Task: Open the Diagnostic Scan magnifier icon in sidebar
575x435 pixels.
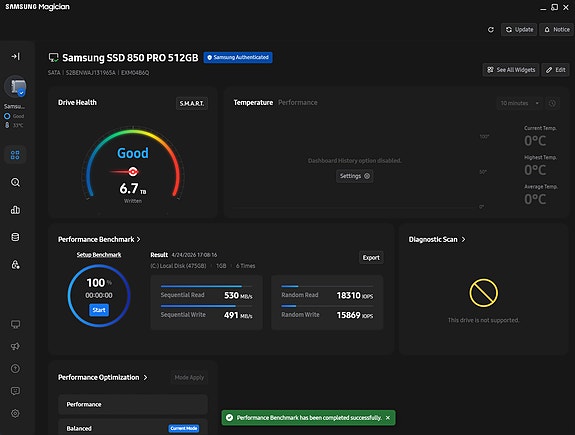Action: click(15, 182)
